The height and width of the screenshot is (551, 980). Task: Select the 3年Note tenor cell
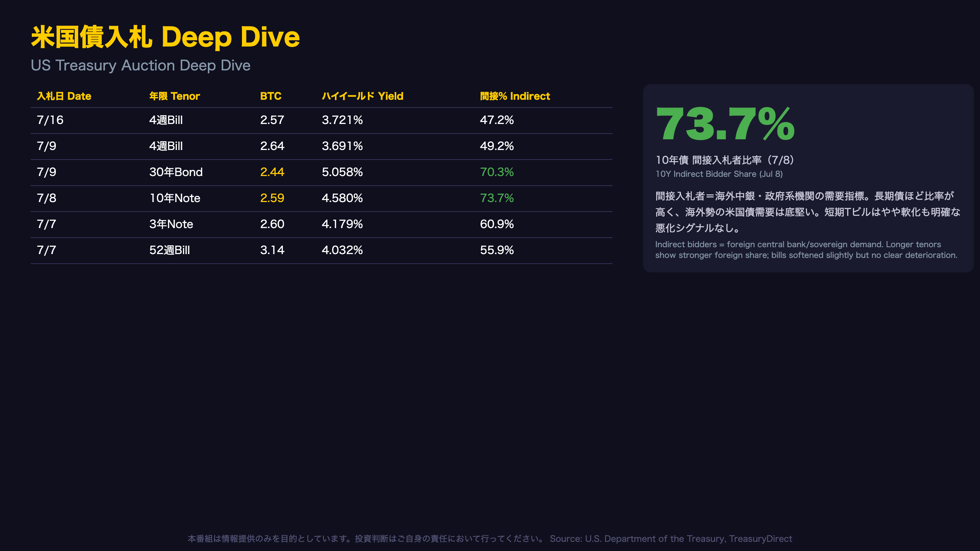pos(171,224)
